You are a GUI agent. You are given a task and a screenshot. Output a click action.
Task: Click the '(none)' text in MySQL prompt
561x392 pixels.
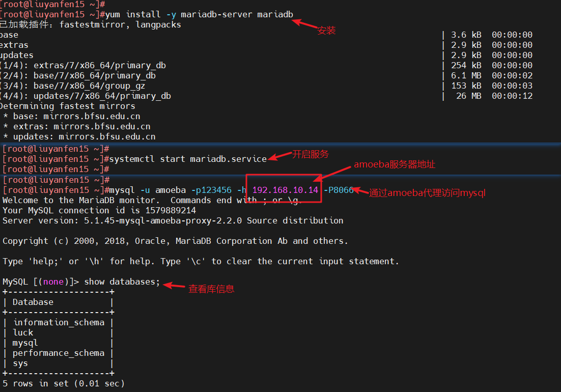pos(53,282)
